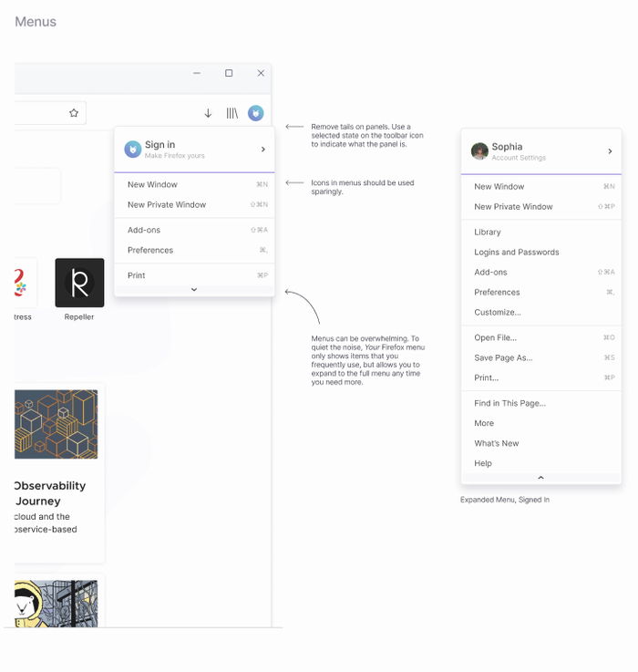Maximize the browser window
This screenshot has height=672, width=638.
[229, 73]
